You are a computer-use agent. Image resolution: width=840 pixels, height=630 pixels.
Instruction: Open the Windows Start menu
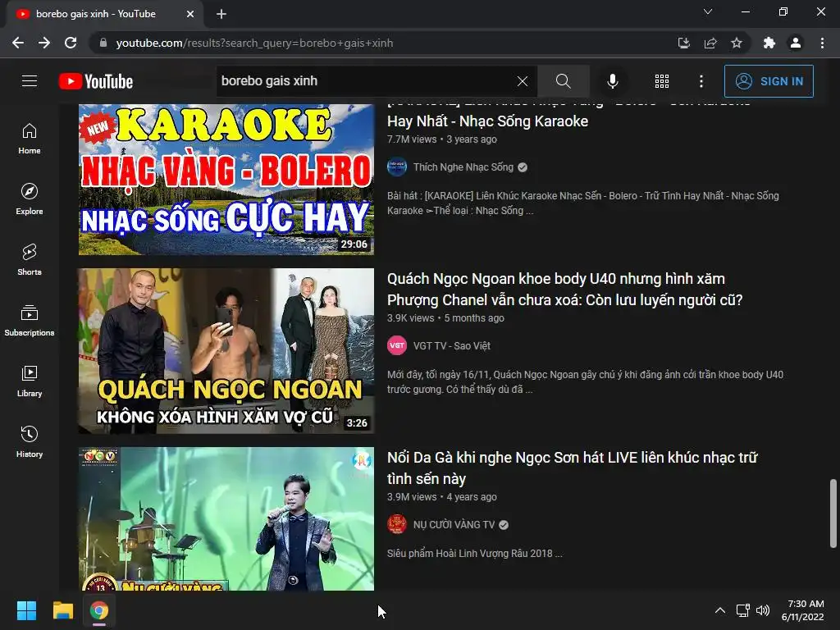(x=26, y=610)
